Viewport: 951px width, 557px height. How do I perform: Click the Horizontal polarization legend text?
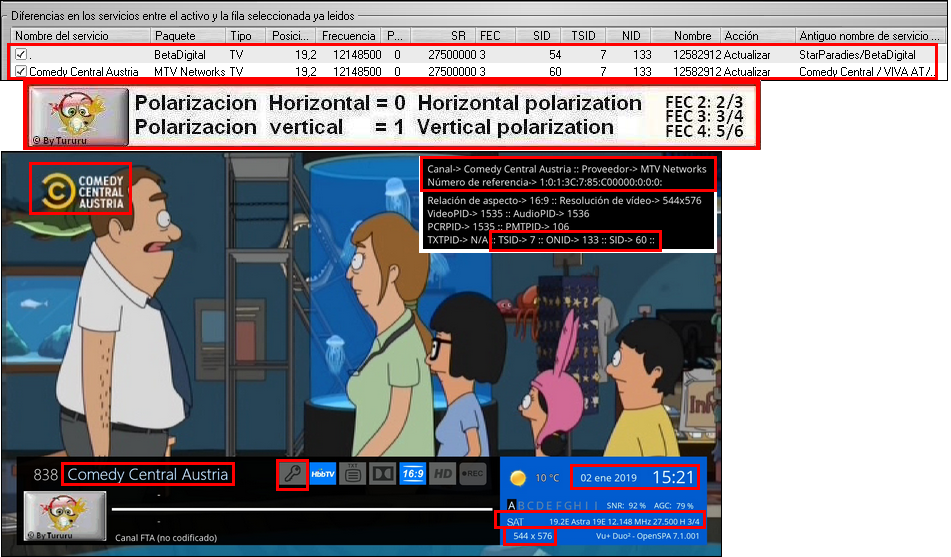pyautogui.click(x=529, y=103)
